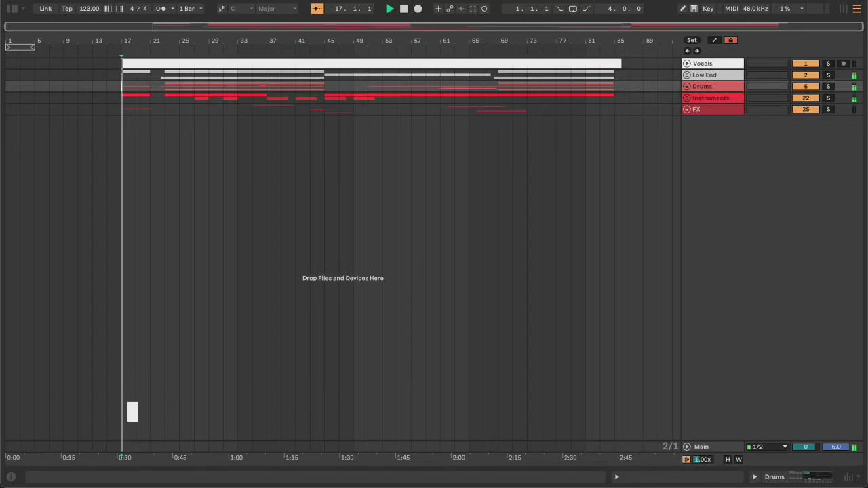Image resolution: width=868 pixels, height=488 pixels.
Task: Activate the arrangement Loop switch
Action: point(573,9)
